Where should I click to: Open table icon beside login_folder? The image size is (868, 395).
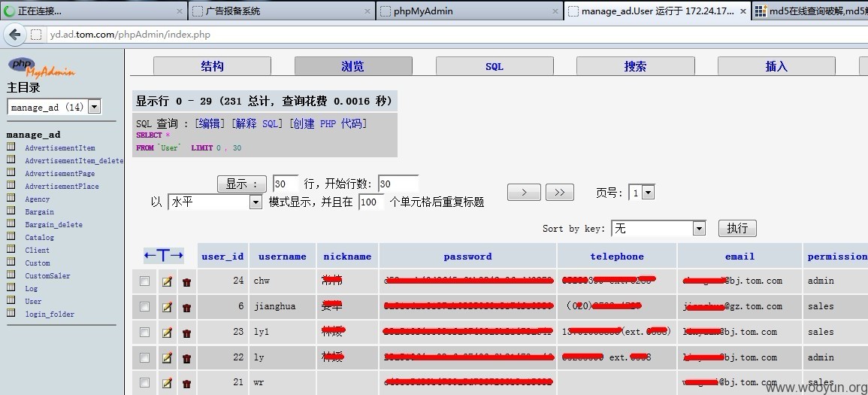point(11,313)
